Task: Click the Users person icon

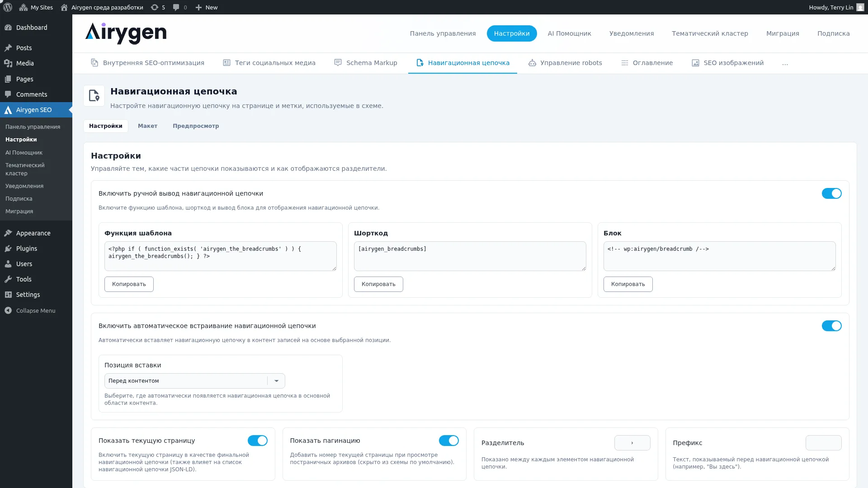Action: [8, 264]
